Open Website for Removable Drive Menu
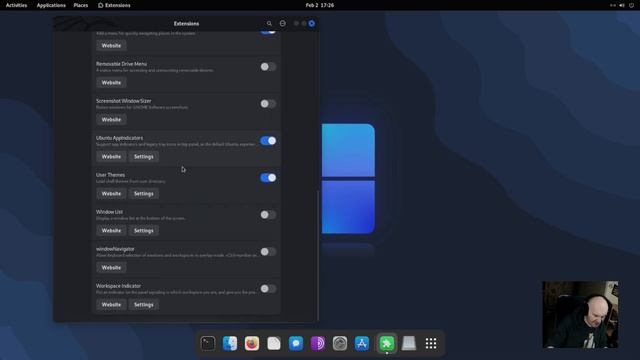This screenshot has width=640, height=360. point(111,82)
